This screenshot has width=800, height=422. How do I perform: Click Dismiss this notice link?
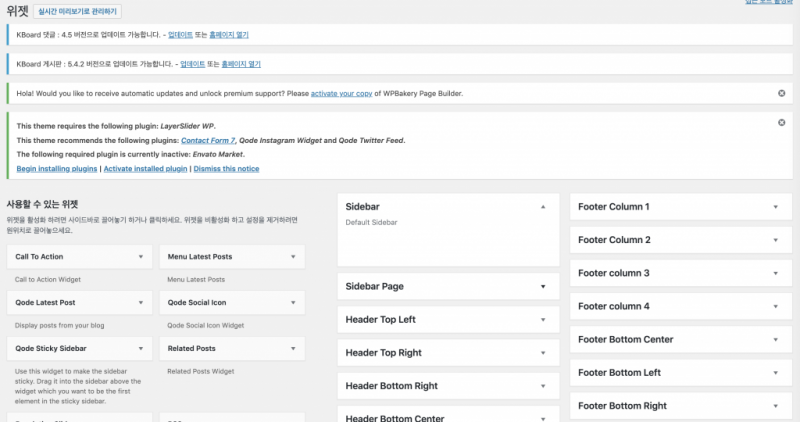[226, 169]
